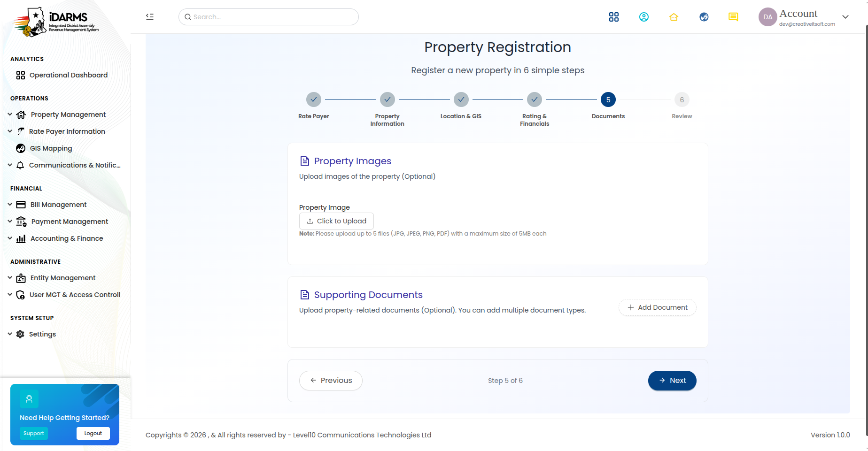
Task: Go to Rating & Financials step
Action: (x=535, y=99)
